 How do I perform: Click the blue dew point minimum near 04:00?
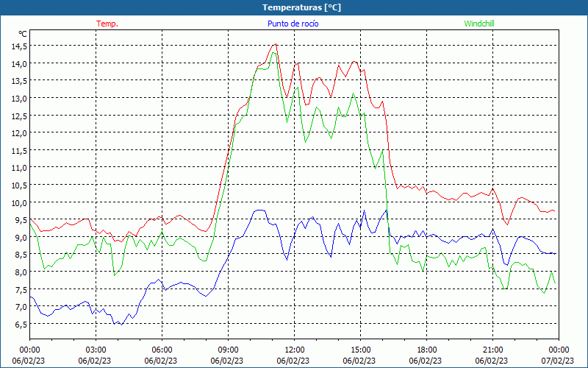click(x=121, y=325)
